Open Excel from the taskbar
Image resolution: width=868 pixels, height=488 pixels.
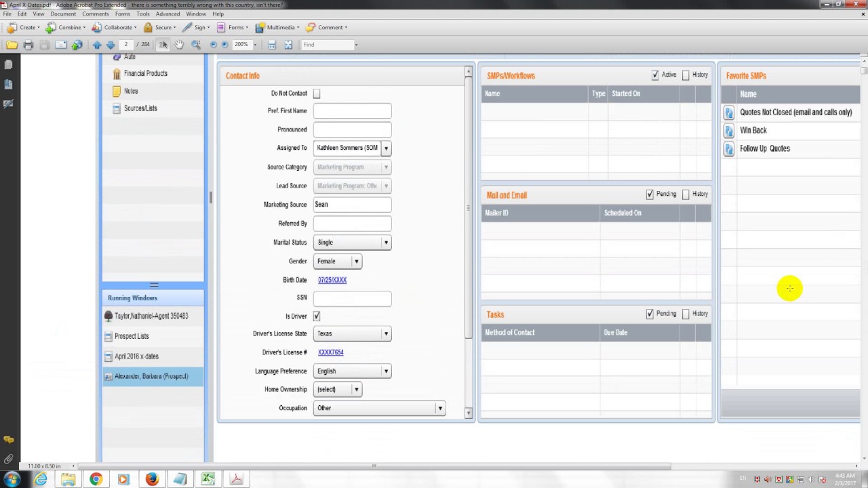click(x=208, y=479)
